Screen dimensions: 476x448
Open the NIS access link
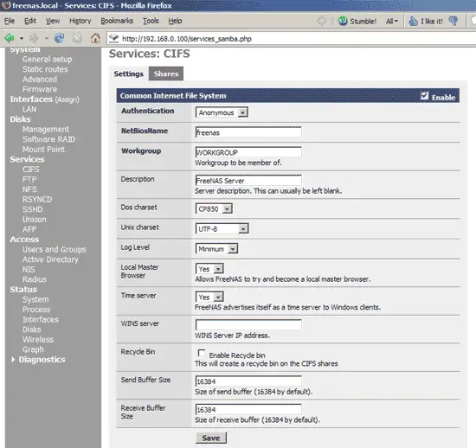(29, 269)
